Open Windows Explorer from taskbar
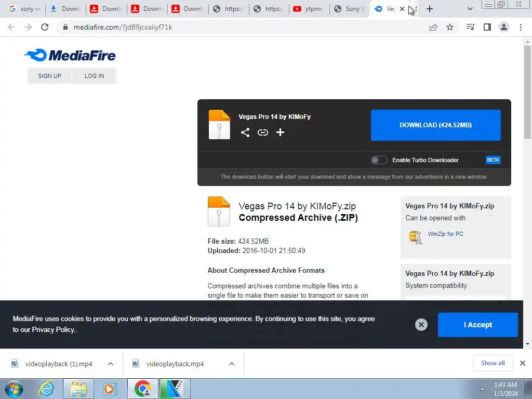This screenshot has height=399, width=532. (x=78, y=389)
